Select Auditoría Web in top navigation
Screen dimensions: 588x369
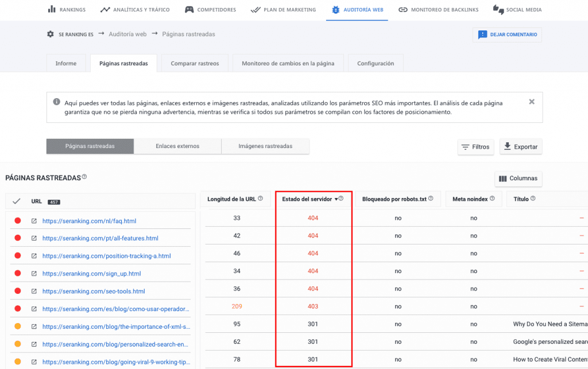(x=357, y=9)
